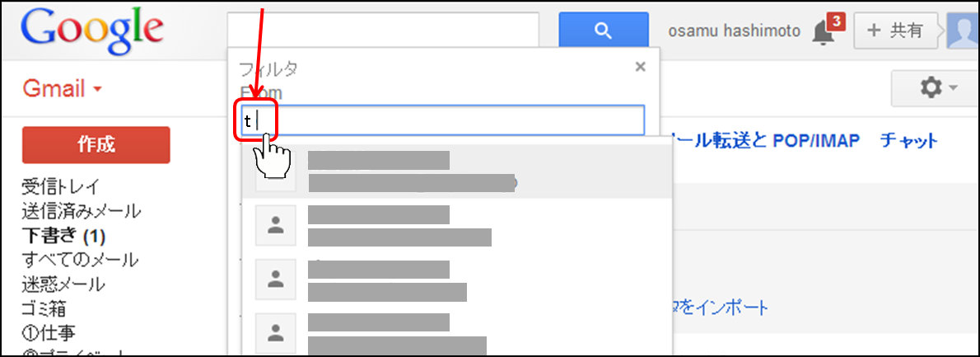Close the filter panel with X
The image size is (980, 357).
[640, 68]
